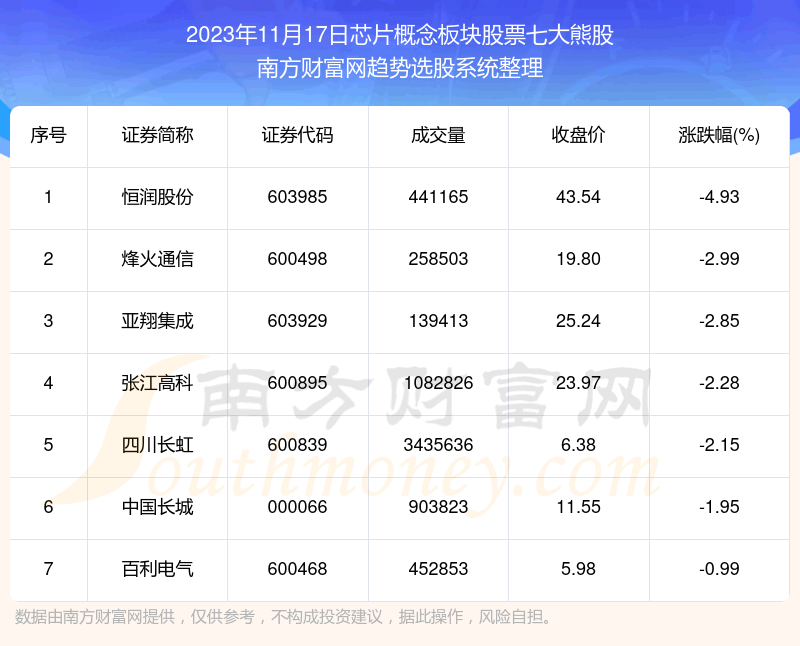This screenshot has height=646, width=800.
Task: Click the 证券代码 column header
Action: (297, 135)
